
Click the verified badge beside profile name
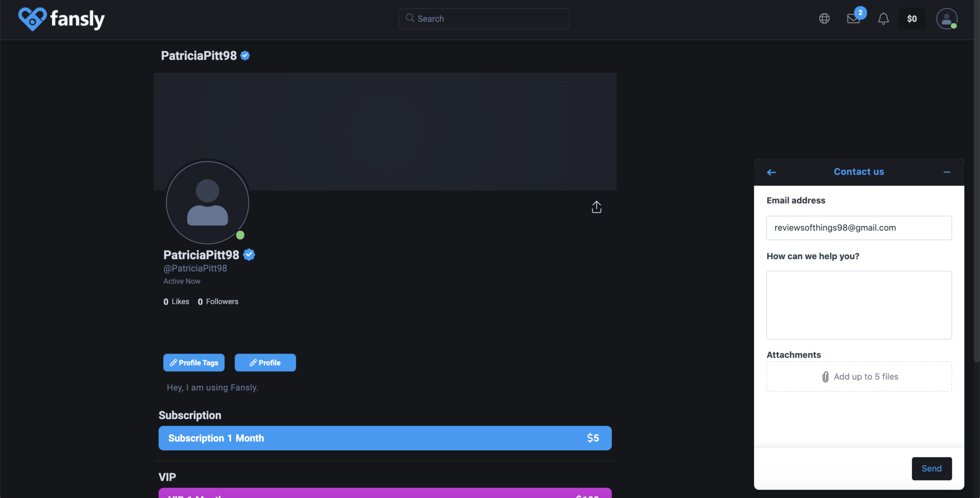249,255
